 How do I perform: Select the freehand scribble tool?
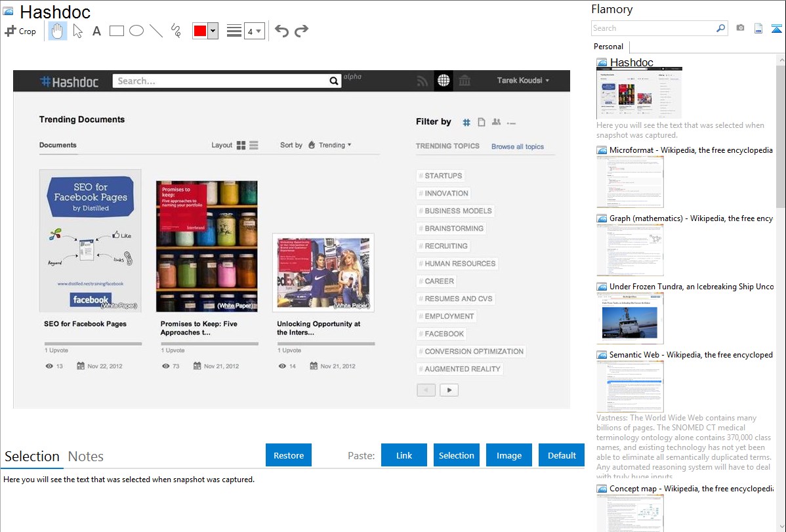[x=176, y=31]
